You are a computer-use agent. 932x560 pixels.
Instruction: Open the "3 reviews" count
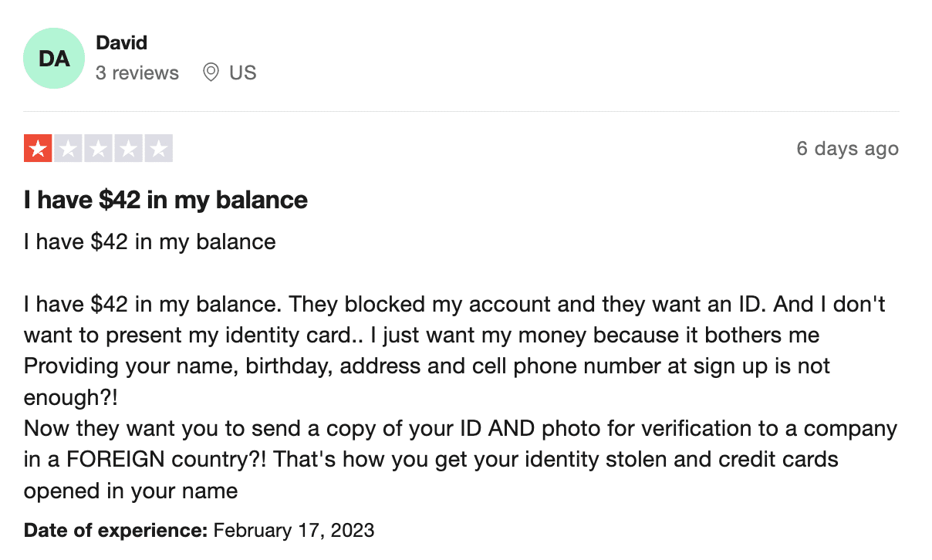tap(137, 73)
